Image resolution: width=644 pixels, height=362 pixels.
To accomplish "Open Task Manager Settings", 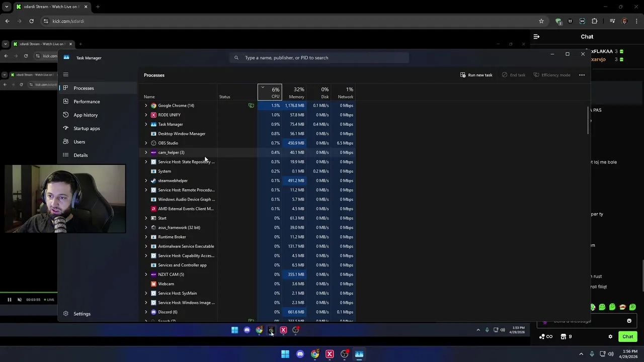I will click(98, 314).
